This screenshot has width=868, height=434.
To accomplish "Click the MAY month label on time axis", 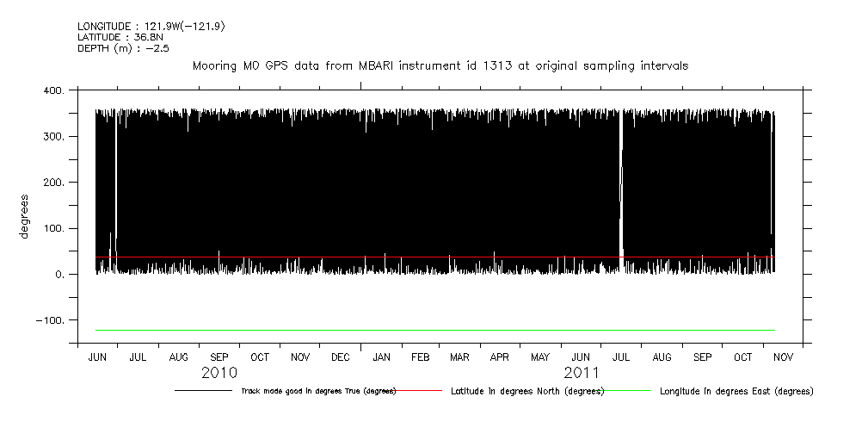I will tap(540, 356).
